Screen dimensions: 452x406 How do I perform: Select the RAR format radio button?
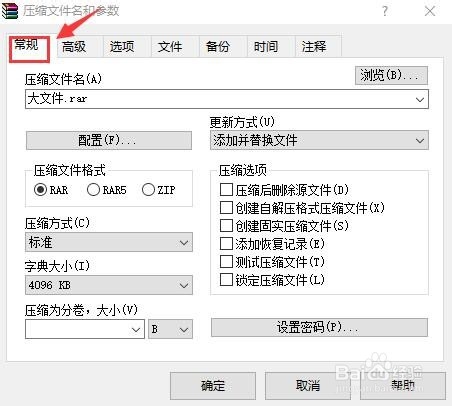(40, 190)
